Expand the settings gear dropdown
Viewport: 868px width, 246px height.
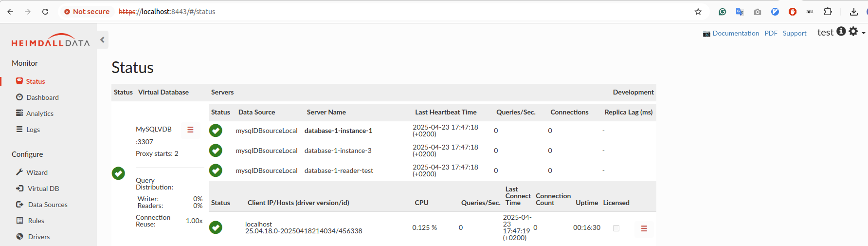(x=856, y=32)
